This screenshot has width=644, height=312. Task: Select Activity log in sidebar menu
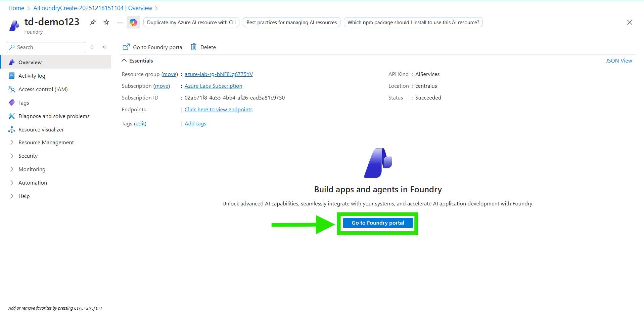coord(32,76)
